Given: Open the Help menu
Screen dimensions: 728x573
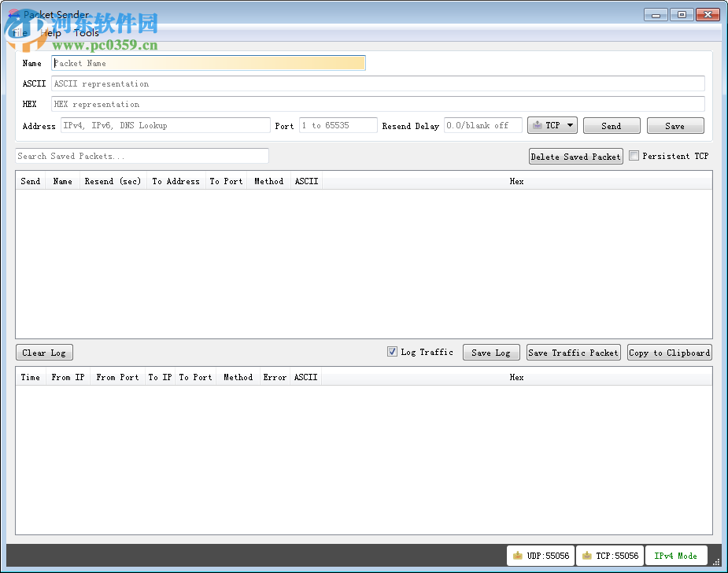Looking at the screenshot, I should tap(50, 33).
